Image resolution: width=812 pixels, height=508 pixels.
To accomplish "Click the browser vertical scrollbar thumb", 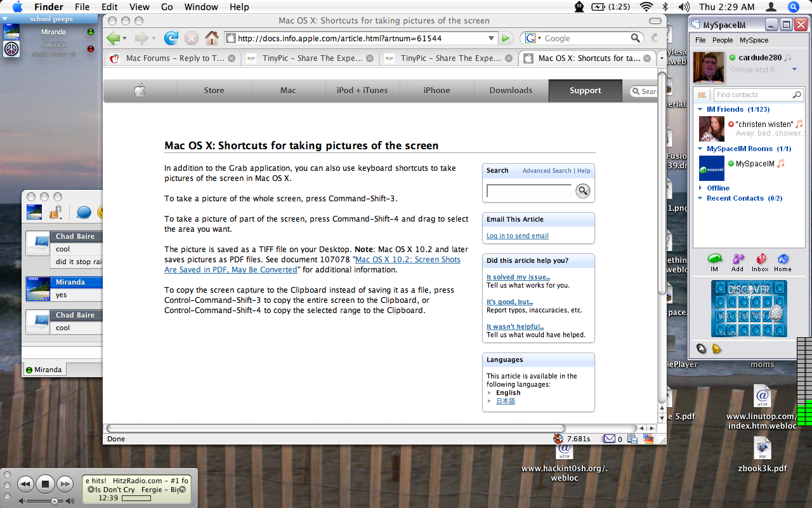I will 662,183.
